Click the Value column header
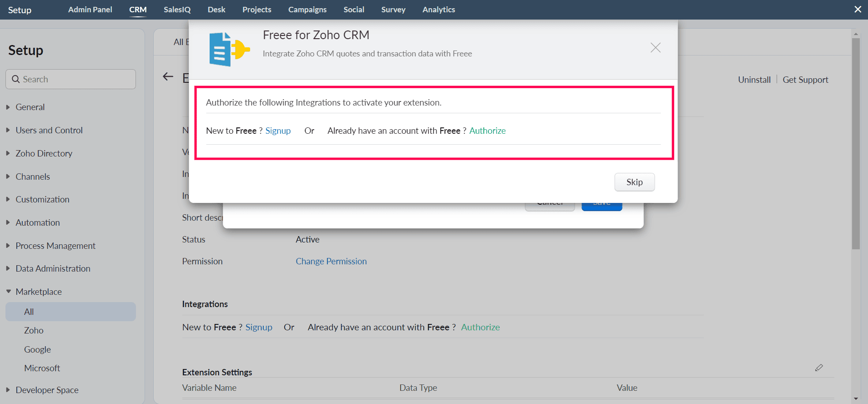This screenshot has width=868, height=404. [627, 388]
